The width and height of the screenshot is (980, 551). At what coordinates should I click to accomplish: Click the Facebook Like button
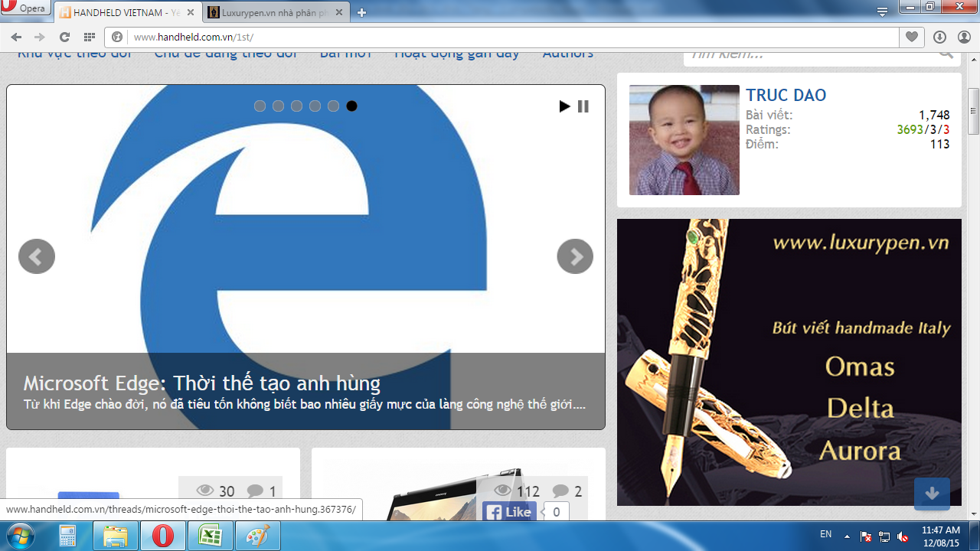509,512
